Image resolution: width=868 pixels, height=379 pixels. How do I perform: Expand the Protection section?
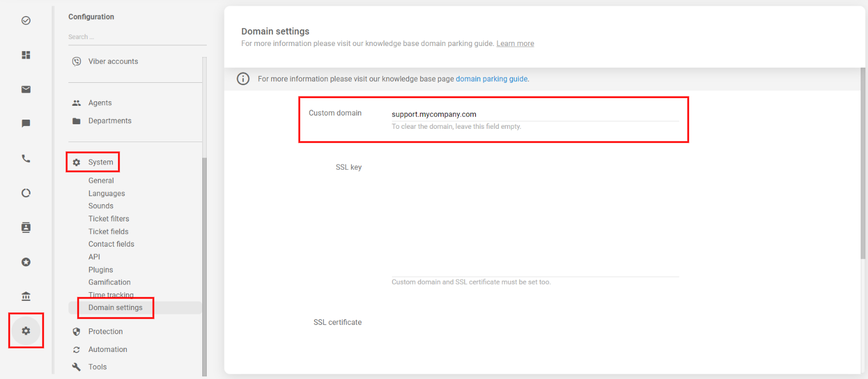105,331
